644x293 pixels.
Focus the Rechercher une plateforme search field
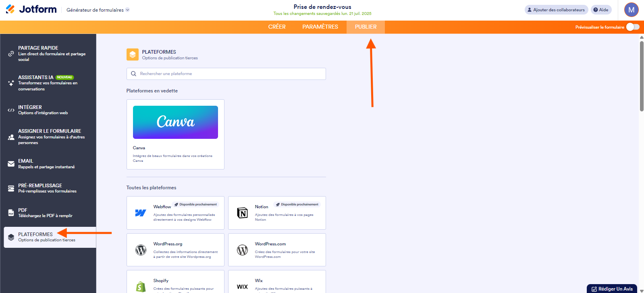tap(226, 74)
